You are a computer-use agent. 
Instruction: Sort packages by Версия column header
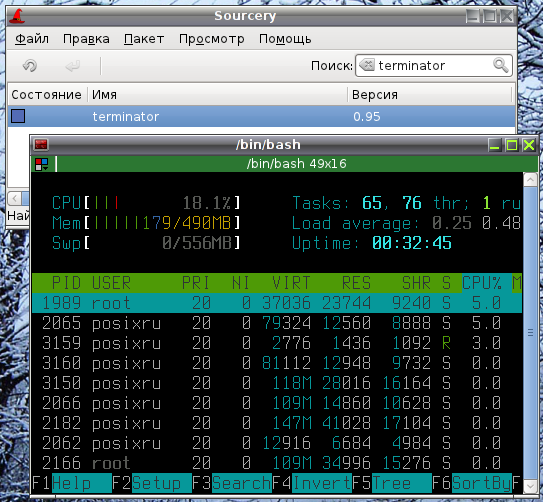pos(429,95)
